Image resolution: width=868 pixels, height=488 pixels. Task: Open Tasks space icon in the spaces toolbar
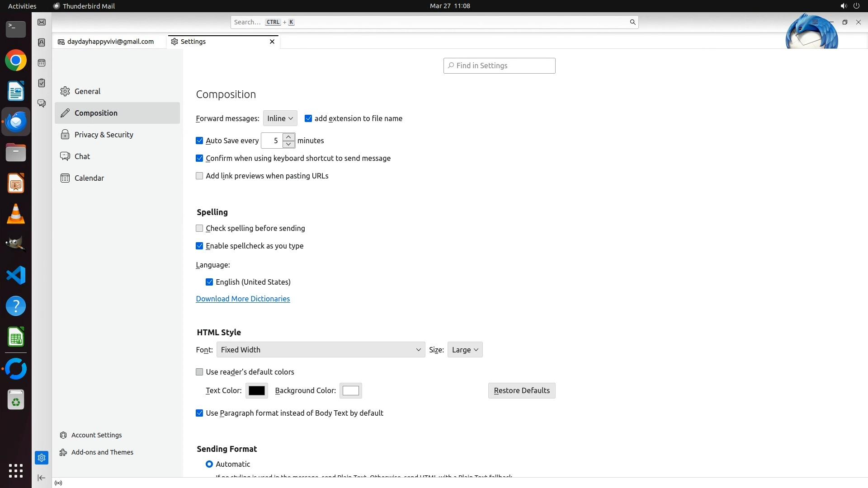coord(42,83)
